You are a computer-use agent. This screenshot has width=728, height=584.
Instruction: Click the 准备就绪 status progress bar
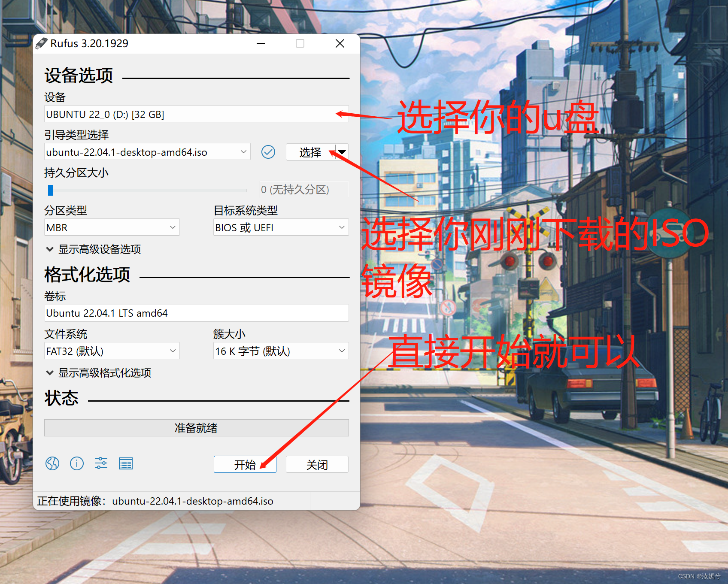tap(196, 428)
